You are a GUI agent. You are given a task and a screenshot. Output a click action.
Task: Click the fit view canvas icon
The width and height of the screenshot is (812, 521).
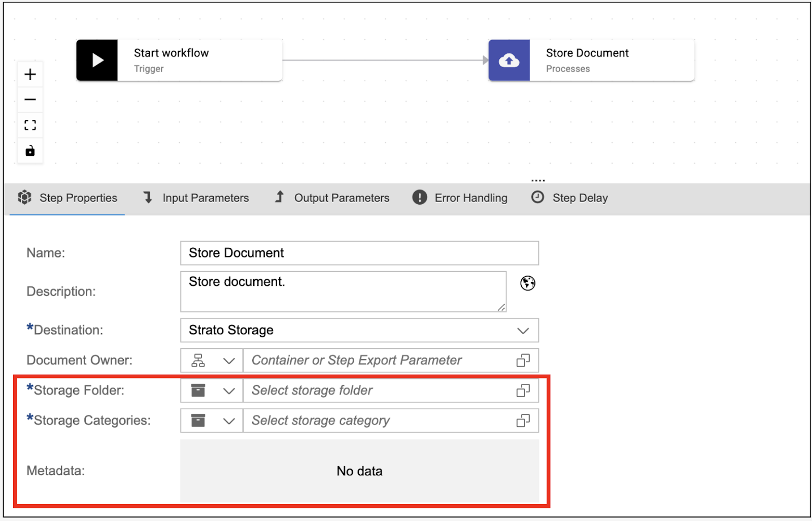30,125
